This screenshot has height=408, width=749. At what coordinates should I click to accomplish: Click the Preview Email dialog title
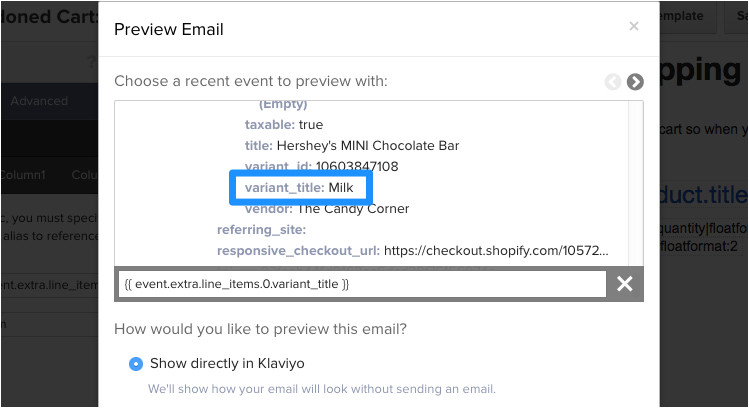pyautogui.click(x=169, y=29)
